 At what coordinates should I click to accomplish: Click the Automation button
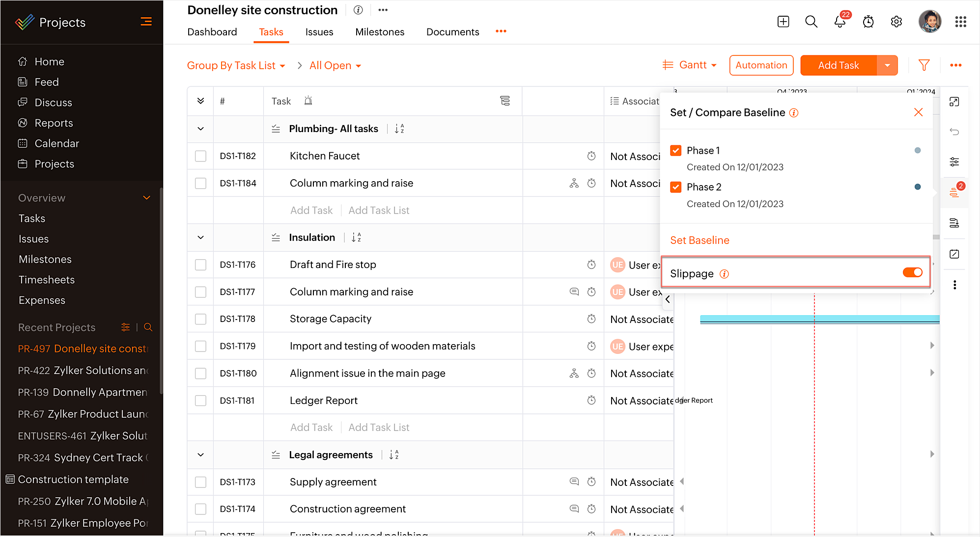tap(761, 65)
